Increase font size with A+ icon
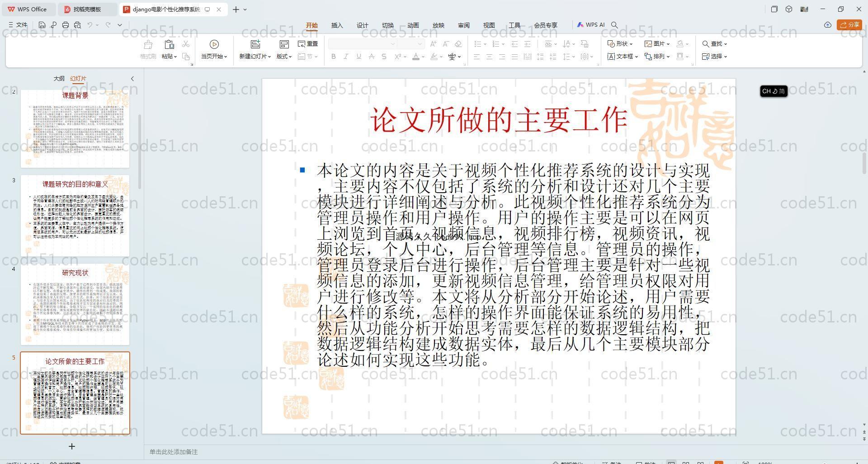 (434, 44)
